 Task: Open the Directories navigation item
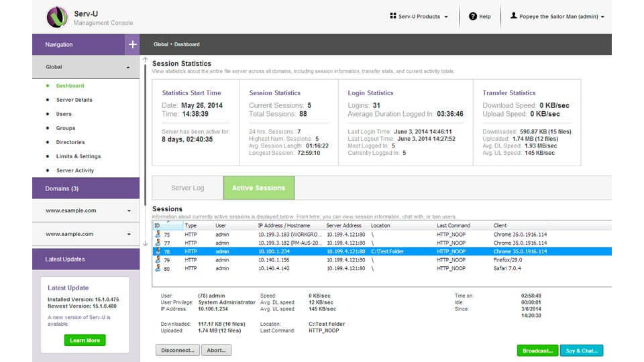click(x=70, y=142)
